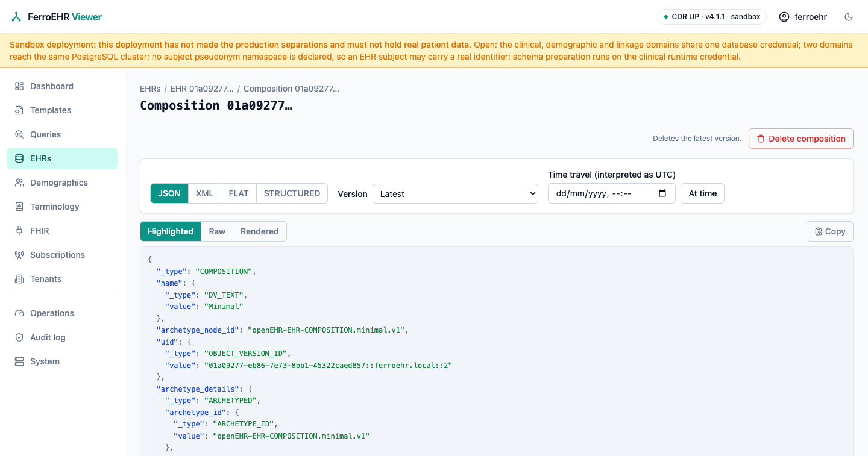Click the uid value ending ferroehr.local::2
This screenshot has height=456, width=868.
329,365
